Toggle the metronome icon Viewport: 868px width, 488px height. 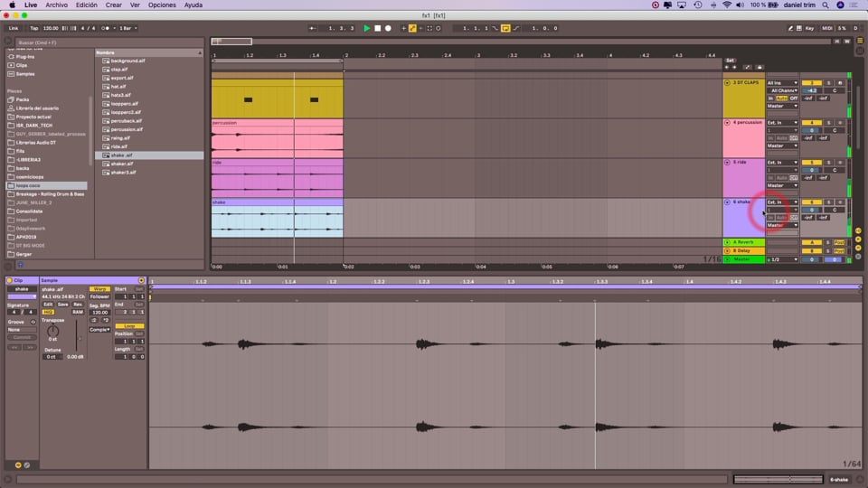click(105, 28)
